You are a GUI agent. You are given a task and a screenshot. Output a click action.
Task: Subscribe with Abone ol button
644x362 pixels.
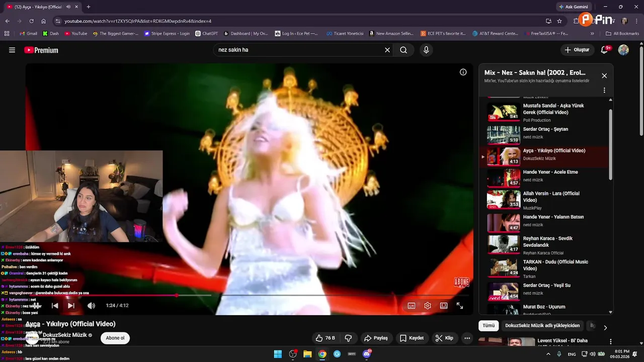[115, 338]
